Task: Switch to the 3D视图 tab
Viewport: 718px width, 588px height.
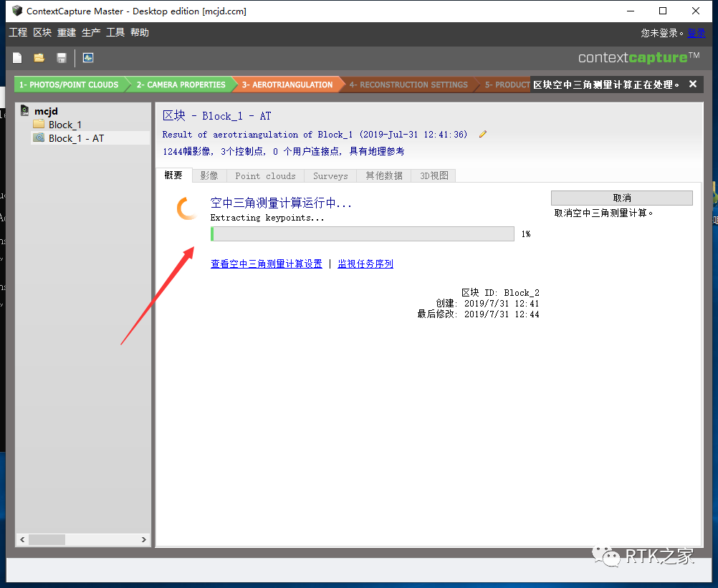Action: pyautogui.click(x=434, y=175)
